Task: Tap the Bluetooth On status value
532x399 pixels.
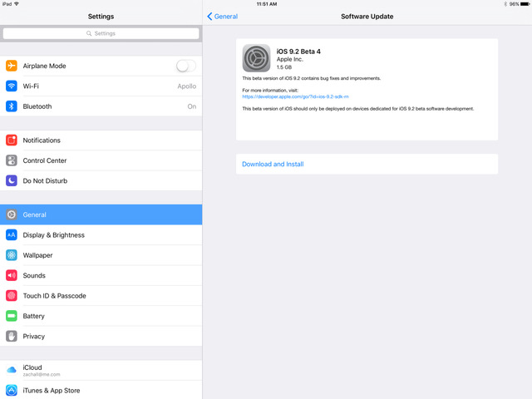Action: 192,106
